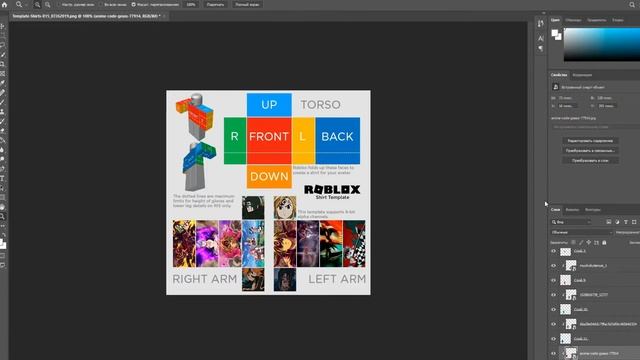Open the search icon in the top-right corner

[632, 4]
